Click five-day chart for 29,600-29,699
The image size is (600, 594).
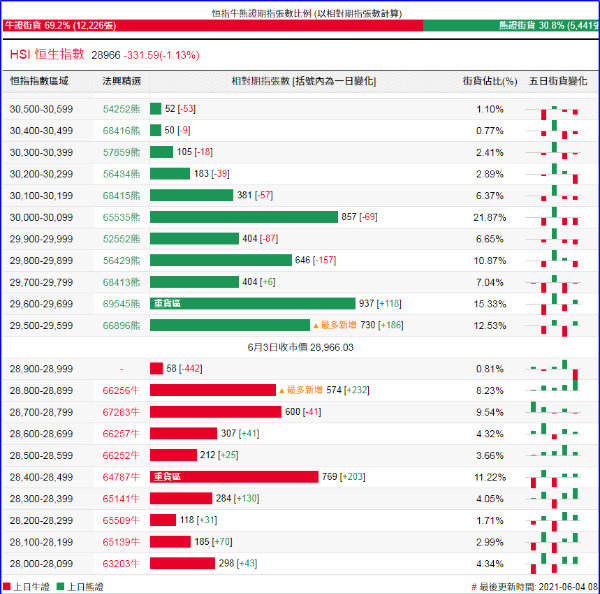tap(553, 304)
